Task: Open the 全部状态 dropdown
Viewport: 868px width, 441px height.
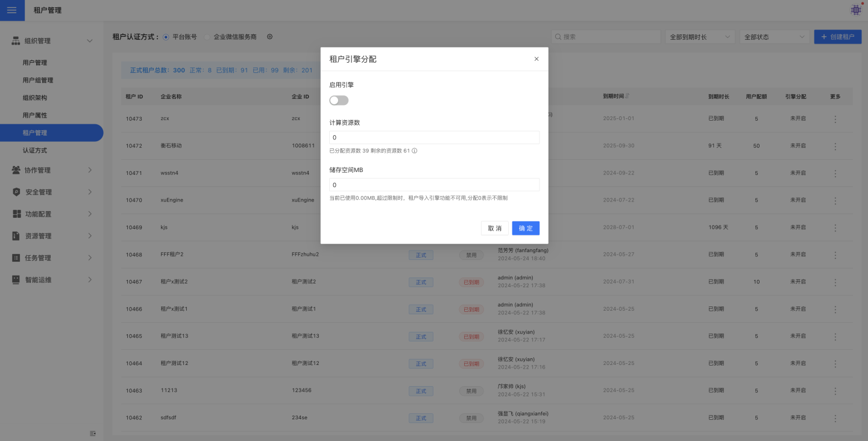Action: (774, 37)
